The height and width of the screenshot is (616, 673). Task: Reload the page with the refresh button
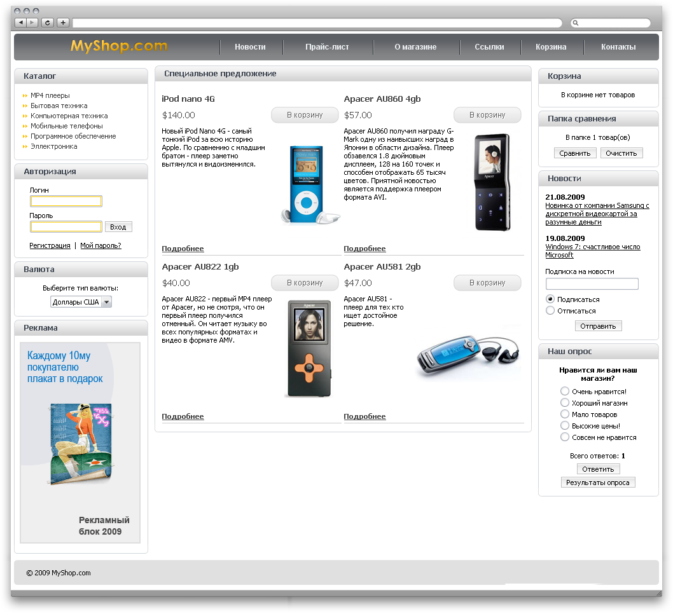(x=48, y=22)
